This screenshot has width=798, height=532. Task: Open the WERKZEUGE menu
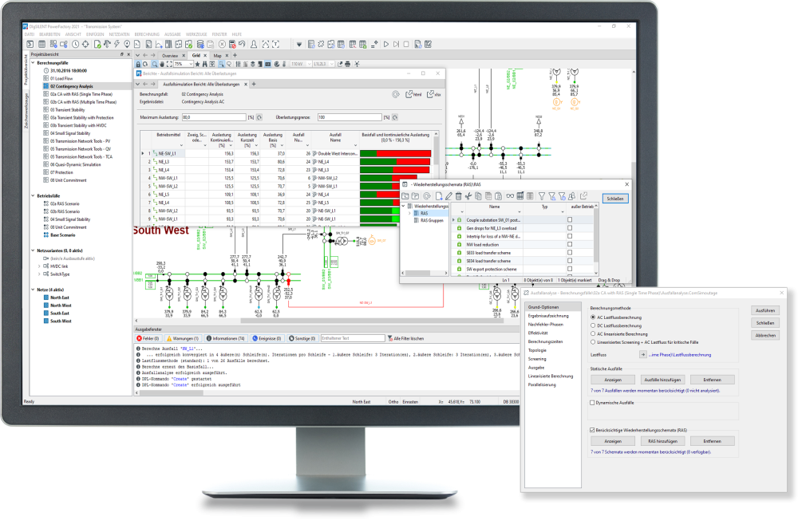click(196, 34)
